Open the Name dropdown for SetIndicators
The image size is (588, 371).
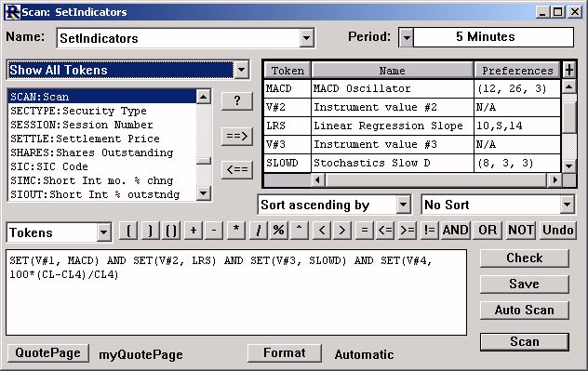[x=306, y=38]
